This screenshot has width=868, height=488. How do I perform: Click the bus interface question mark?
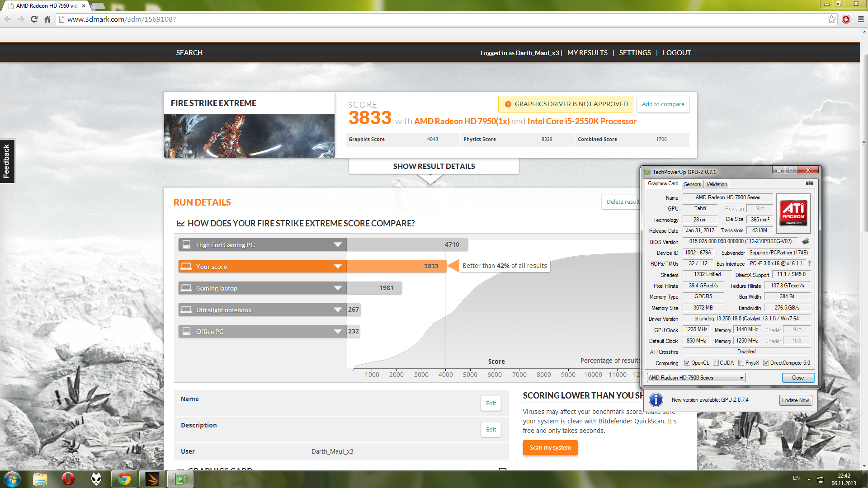point(809,263)
